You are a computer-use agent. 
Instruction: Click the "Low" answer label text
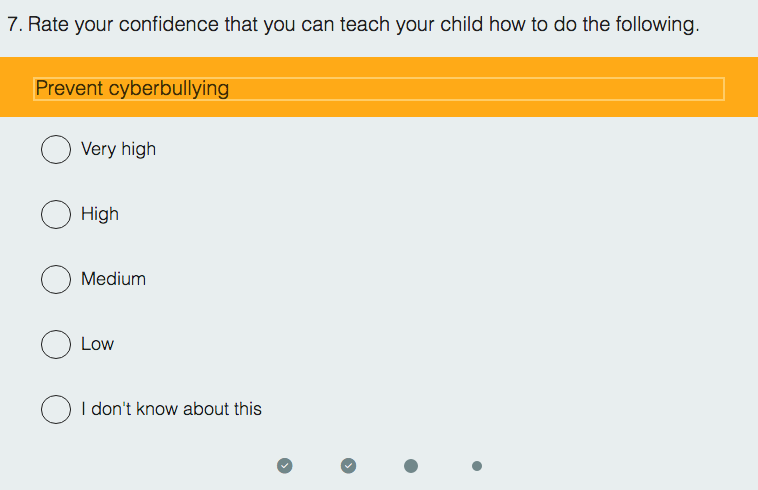[97, 344]
